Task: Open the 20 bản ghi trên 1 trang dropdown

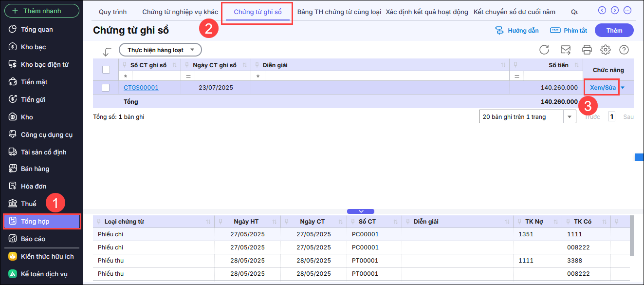Action: click(x=527, y=117)
